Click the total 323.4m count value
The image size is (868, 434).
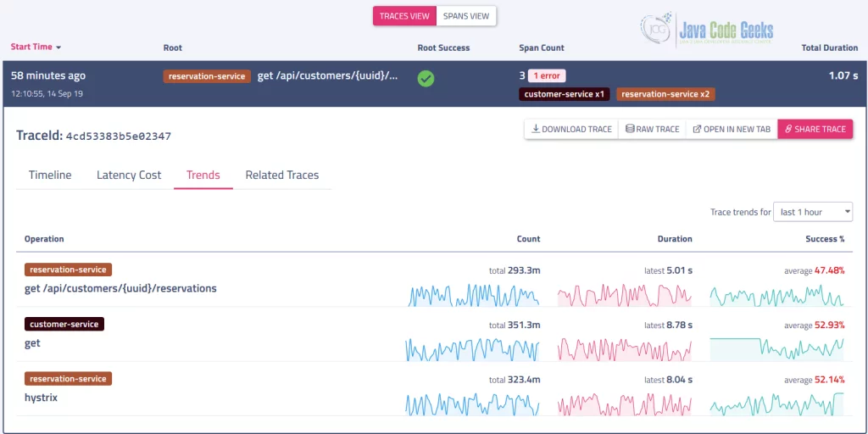[x=515, y=380]
